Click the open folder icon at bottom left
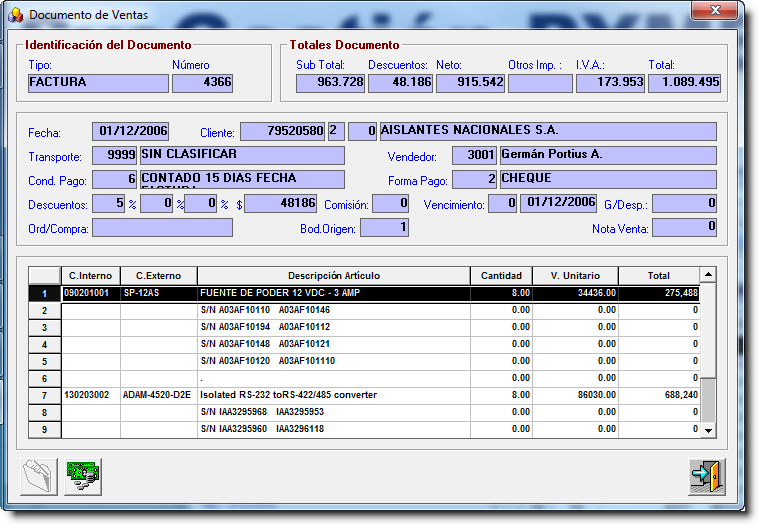This screenshot has height=525, width=759. pyautogui.click(x=39, y=477)
